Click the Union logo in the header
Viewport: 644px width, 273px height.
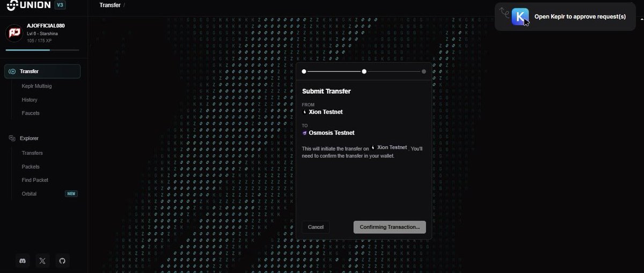pos(28,5)
